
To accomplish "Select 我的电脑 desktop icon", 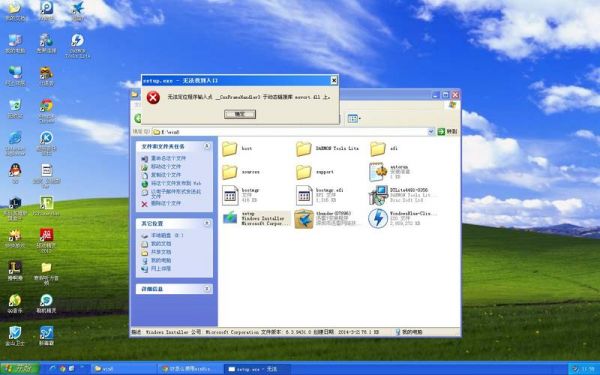I will pos(15,44).
